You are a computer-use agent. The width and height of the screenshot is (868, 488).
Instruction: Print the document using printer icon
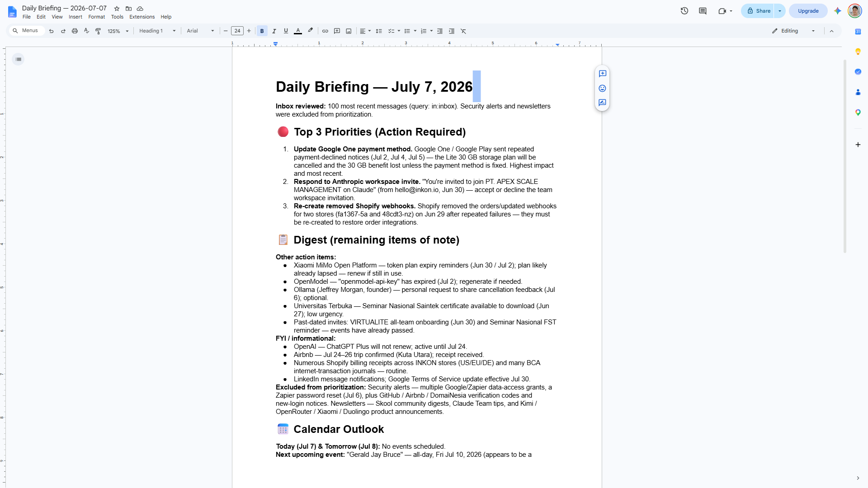tap(75, 31)
